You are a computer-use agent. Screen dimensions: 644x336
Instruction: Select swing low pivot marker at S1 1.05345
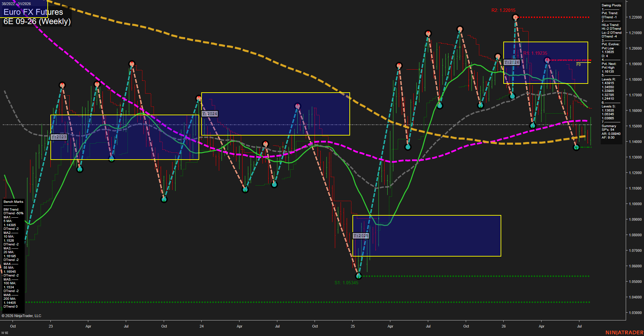click(x=359, y=276)
